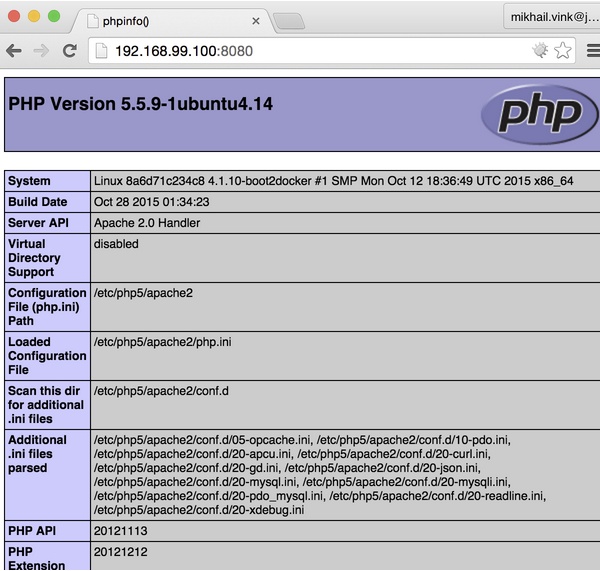Click the Oct 28 2015 01:34:23 value
The image size is (600, 571).
point(152,202)
